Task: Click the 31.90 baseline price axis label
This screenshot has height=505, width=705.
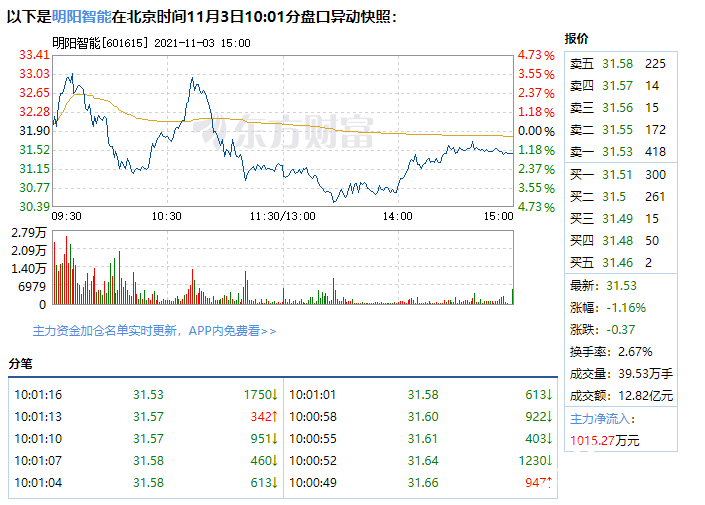Action: (34, 131)
